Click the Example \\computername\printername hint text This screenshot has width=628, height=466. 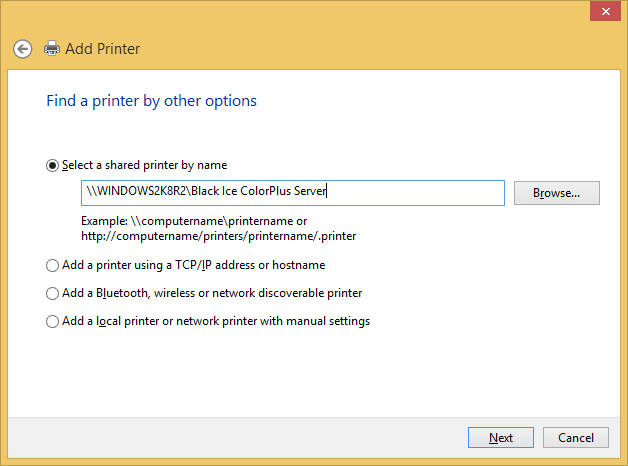click(x=194, y=221)
